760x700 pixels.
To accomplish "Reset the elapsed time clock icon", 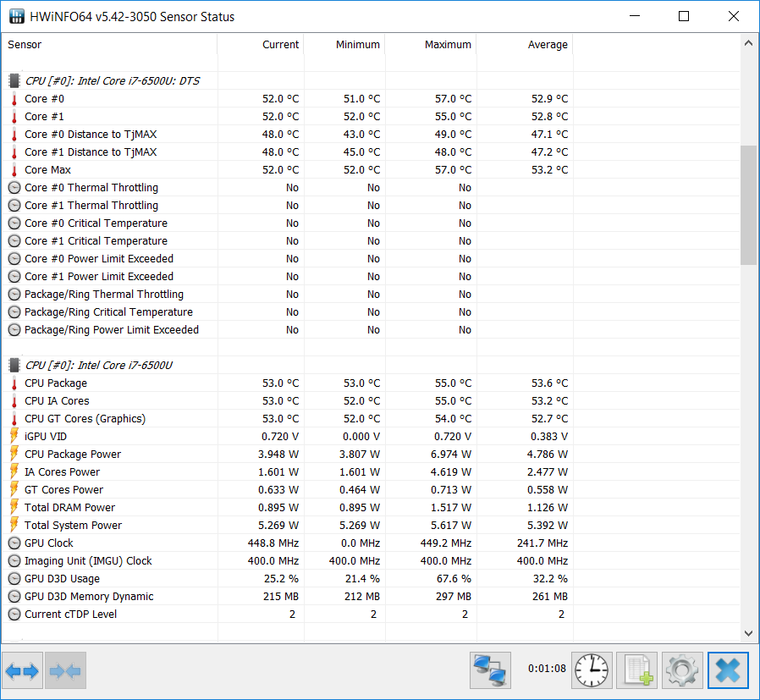I will [592, 672].
